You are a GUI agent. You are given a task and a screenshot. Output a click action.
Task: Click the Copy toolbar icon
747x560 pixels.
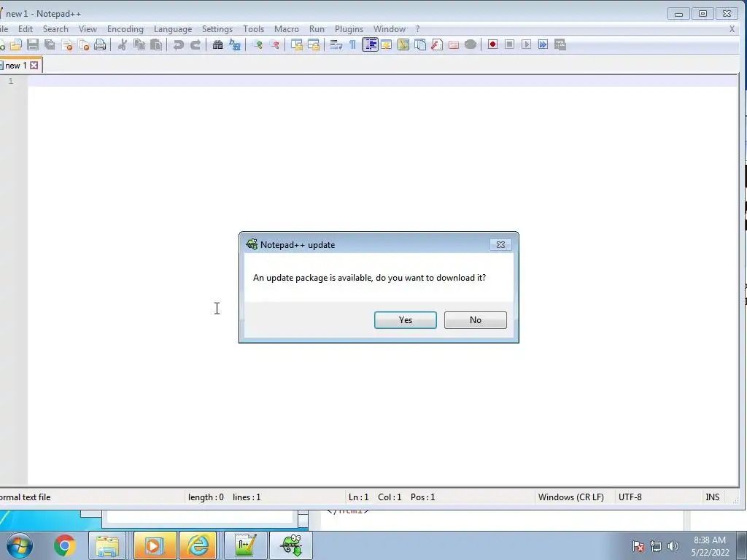(139, 44)
